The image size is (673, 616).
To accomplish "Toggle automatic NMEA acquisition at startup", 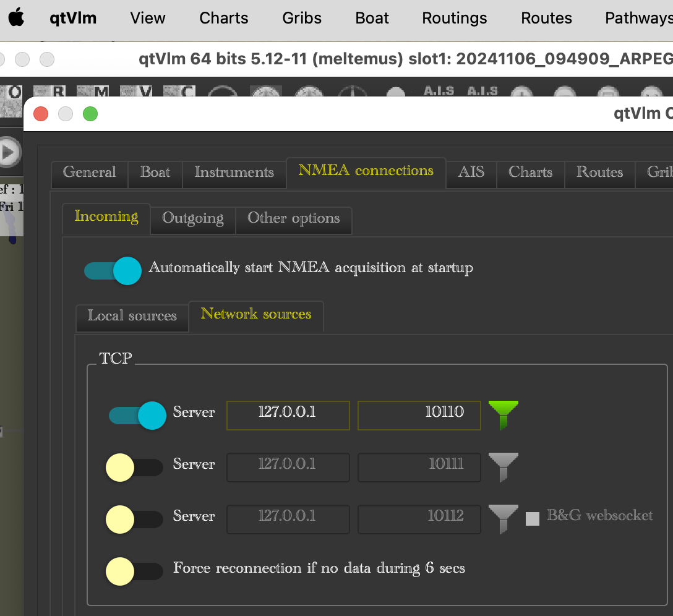I will tap(113, 271).
